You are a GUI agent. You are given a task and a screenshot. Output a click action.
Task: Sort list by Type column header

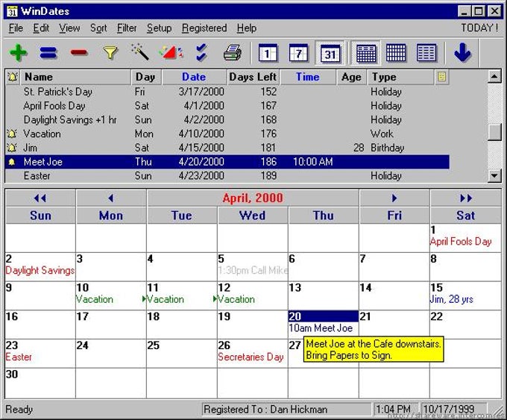click(400, 77)
